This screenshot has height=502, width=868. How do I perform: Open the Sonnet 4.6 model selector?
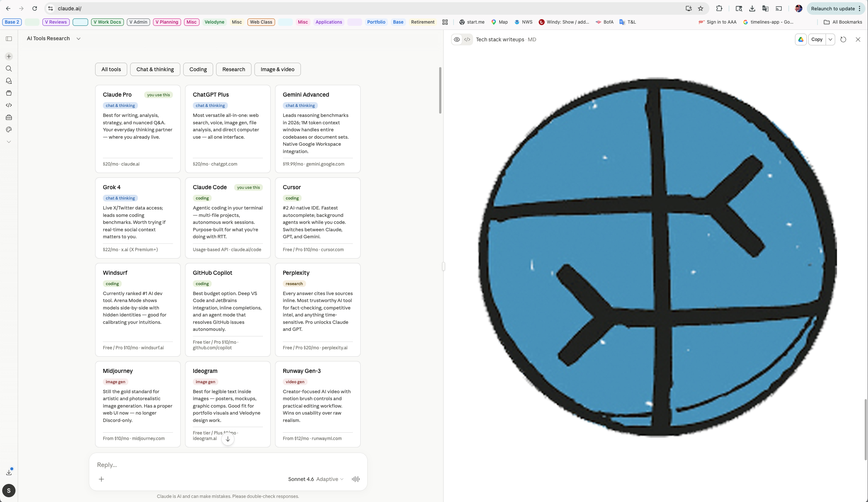316,479
